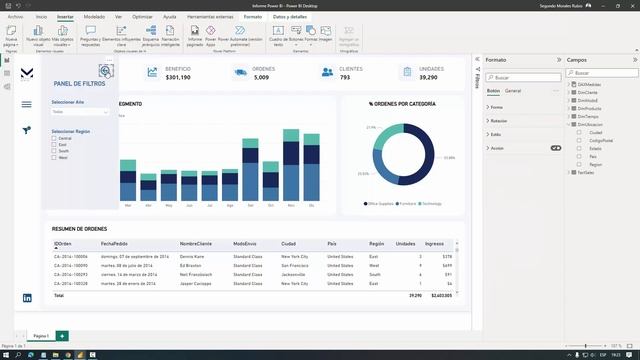Check the Estado field checkbox

[x=579, y=149]
